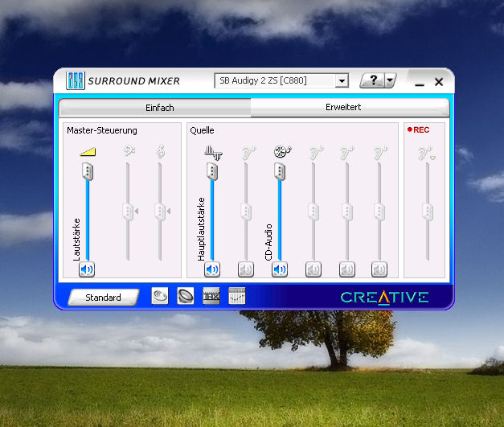Click the treble clef icon in Master-Steuerung
The height and width of the screenshot is (427, 504).
[x=161, y=151]
